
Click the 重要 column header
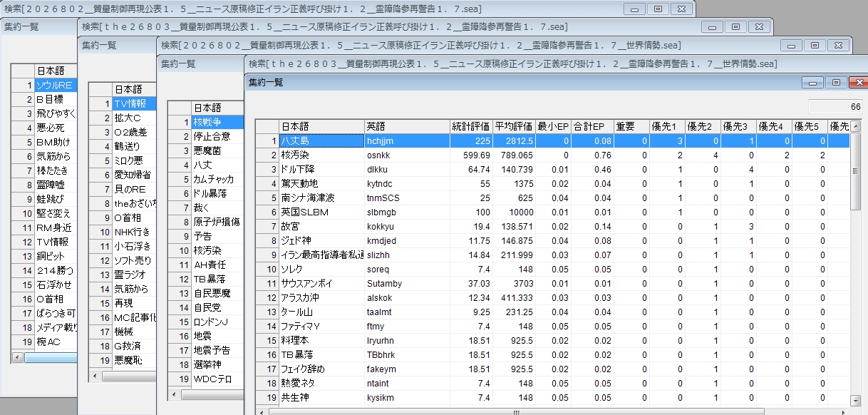pyautogui.click(x=631, y=126)
